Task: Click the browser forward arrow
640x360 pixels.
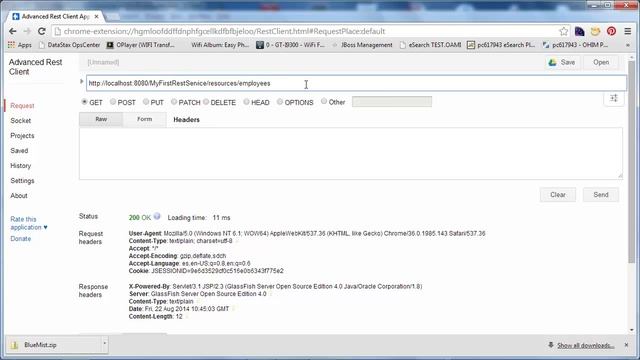Action: pyautogui.click(x=27, y=31)
